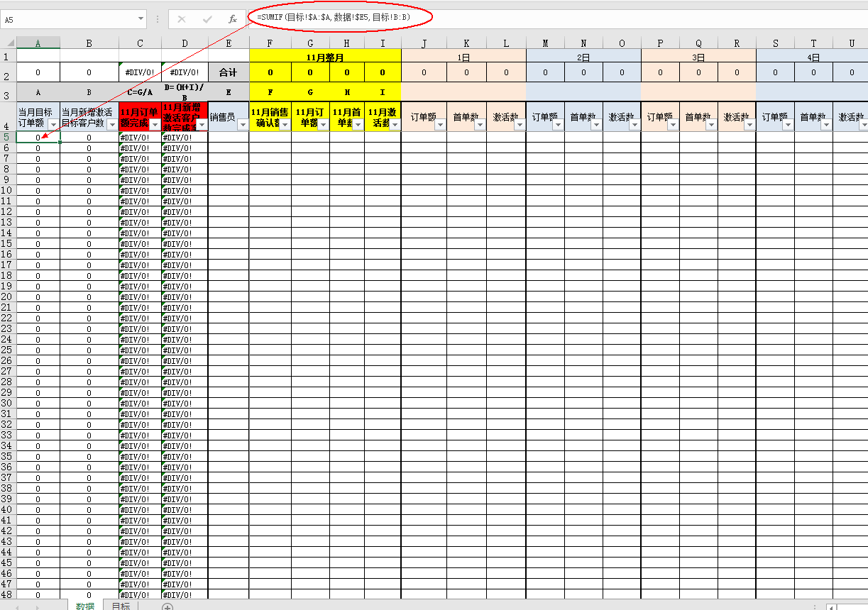
Task: Click the Name Box showing A5
Action: point(68,19)
